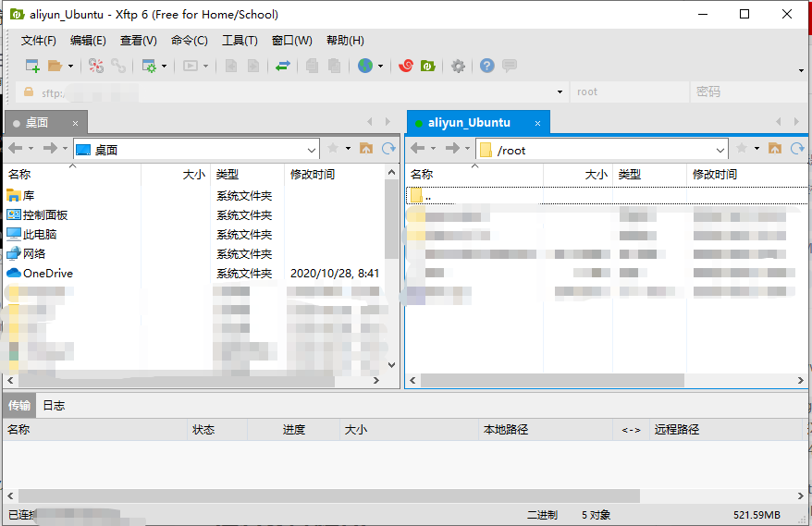Click the remote pane home folder icon
Viewport: 812px width, 526px height.
[775, 149]
